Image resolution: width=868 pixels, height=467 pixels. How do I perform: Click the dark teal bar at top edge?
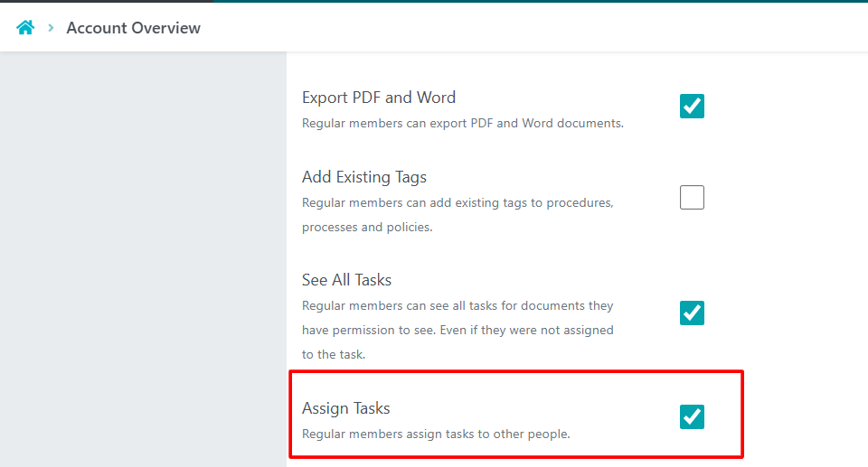(542, 1)
